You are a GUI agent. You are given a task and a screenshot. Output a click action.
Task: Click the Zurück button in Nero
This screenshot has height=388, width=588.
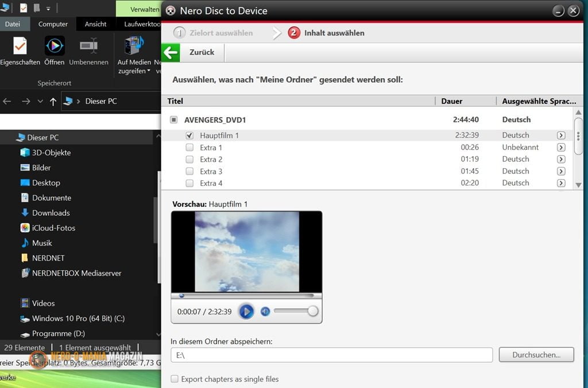[x=202, y=52]
